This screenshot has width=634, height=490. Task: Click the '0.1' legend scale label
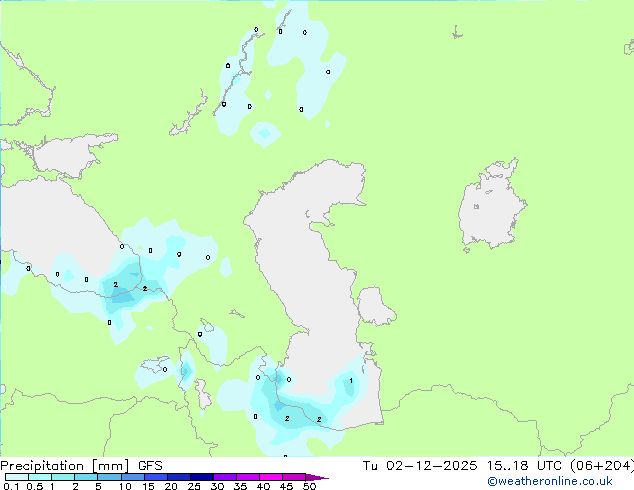pos(11,486)
